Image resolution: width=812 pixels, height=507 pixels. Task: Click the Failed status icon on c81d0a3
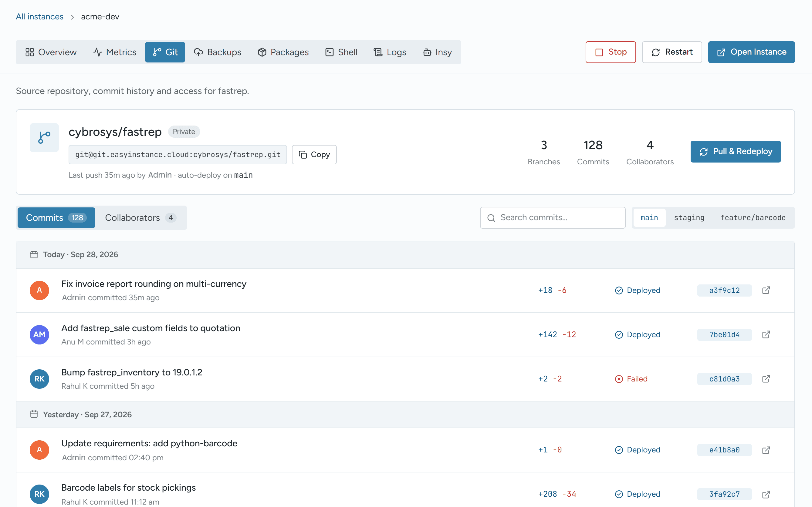[x=619, y=379]
